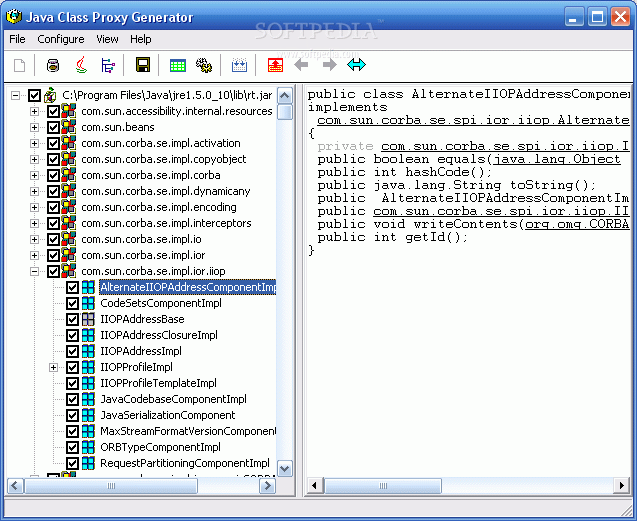This screenshot has height=521, width=637.
Task: Click the Java coffee cup toolbar icon
Action: 82,65
